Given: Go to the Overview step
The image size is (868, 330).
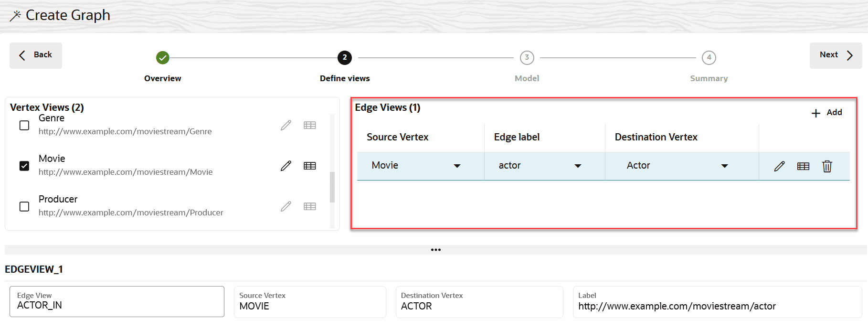Looking at the screenshot, I should pos(163,58).
